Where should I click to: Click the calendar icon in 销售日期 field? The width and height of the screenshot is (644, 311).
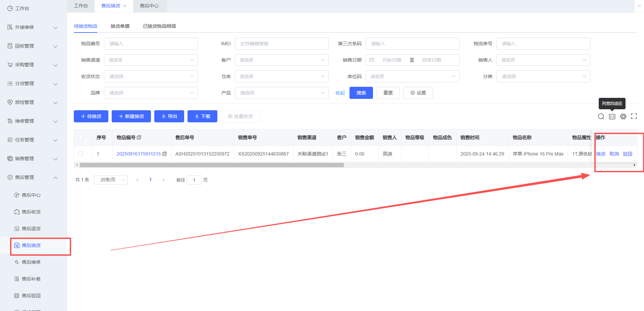tap(372, 60)
